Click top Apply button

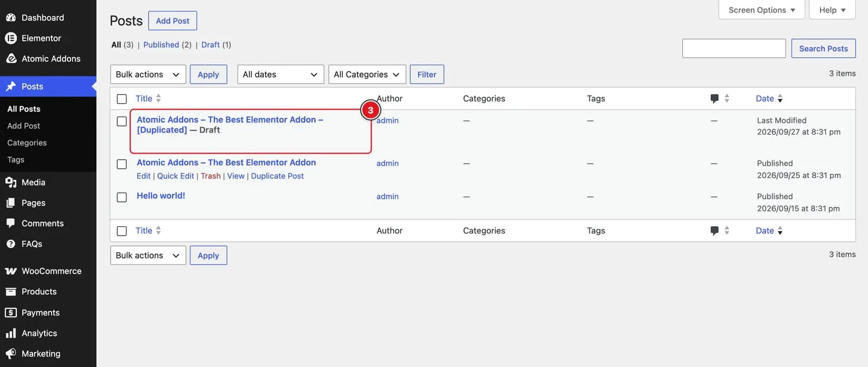click(x=208, y=74)
